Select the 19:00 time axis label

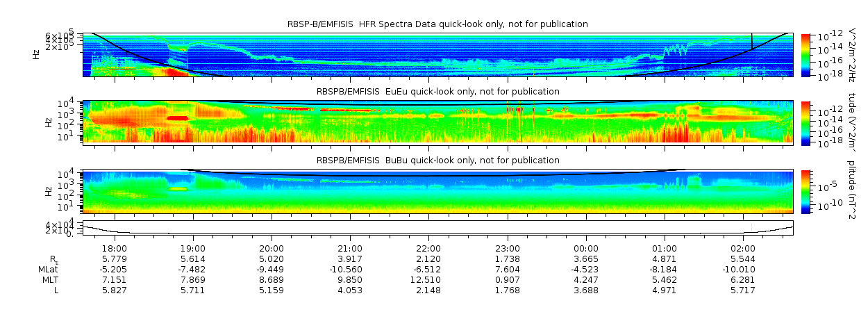pos(192,248)
